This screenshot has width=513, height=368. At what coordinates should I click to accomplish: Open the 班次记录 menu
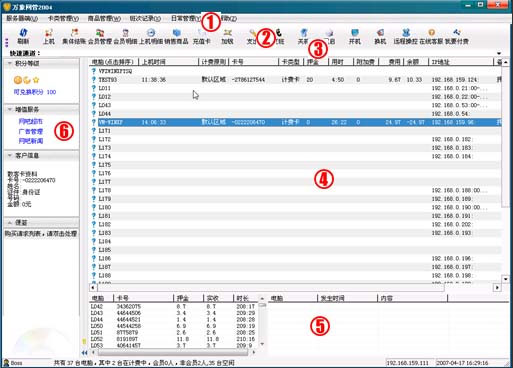point(145,18)
